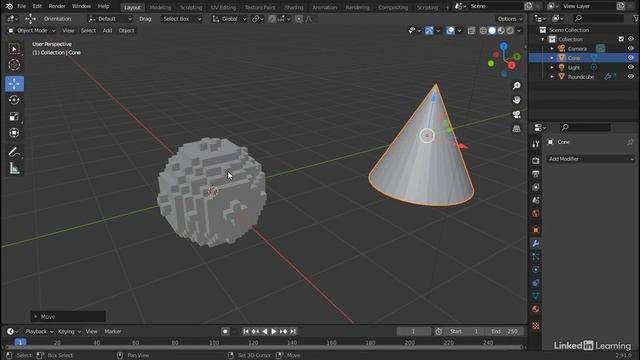Image resolution: width=640 pixels, height=360 pixels.
Task: Open the Modifier properties wrench tab
Action: [x=536, y=244]
